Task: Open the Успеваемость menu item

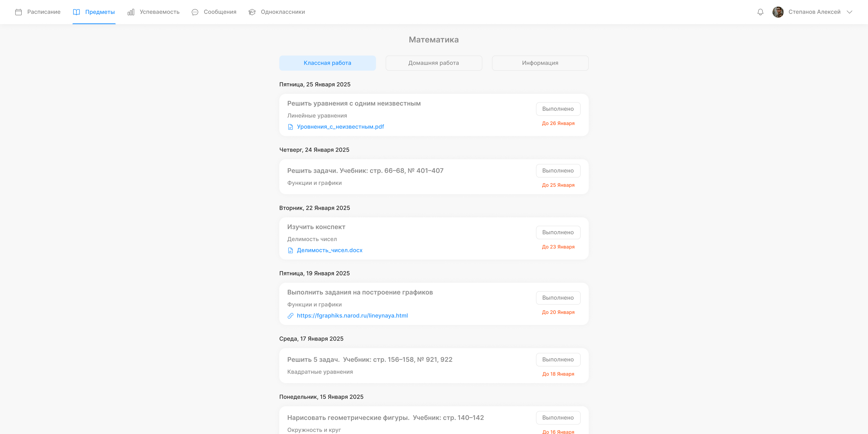Action: coord(159,12)
